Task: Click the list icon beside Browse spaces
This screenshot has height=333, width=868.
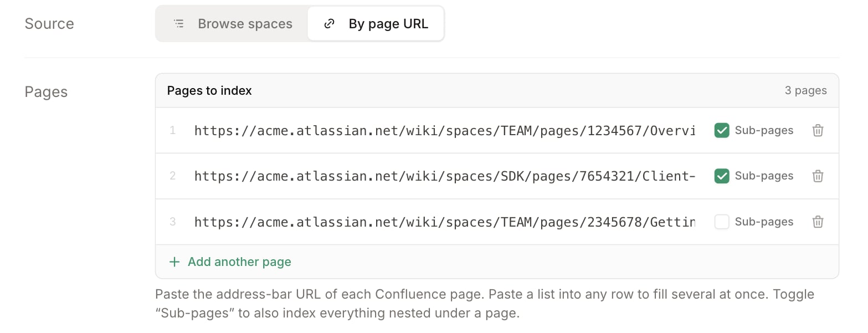Action: click(178, 24)
